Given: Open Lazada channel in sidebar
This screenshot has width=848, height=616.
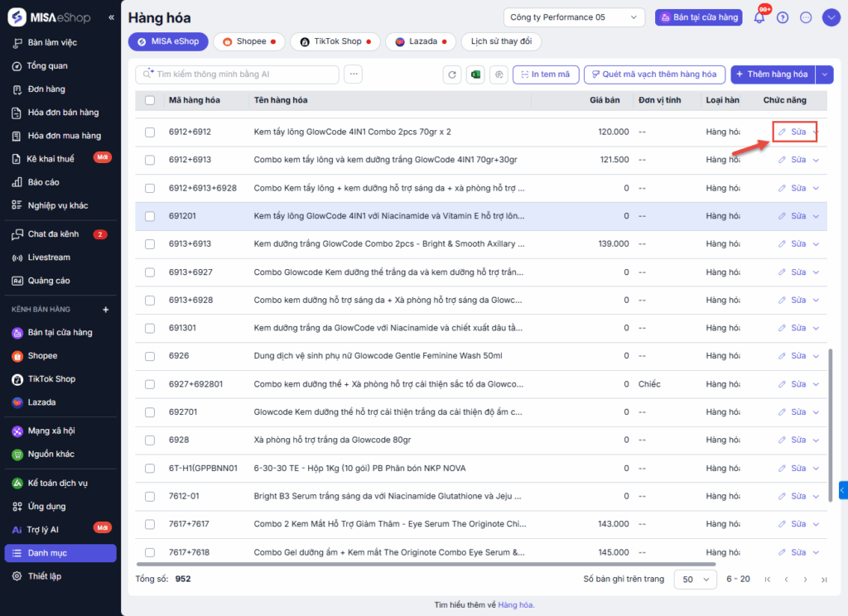Looking at the screenshot, I should click(41, 402).
